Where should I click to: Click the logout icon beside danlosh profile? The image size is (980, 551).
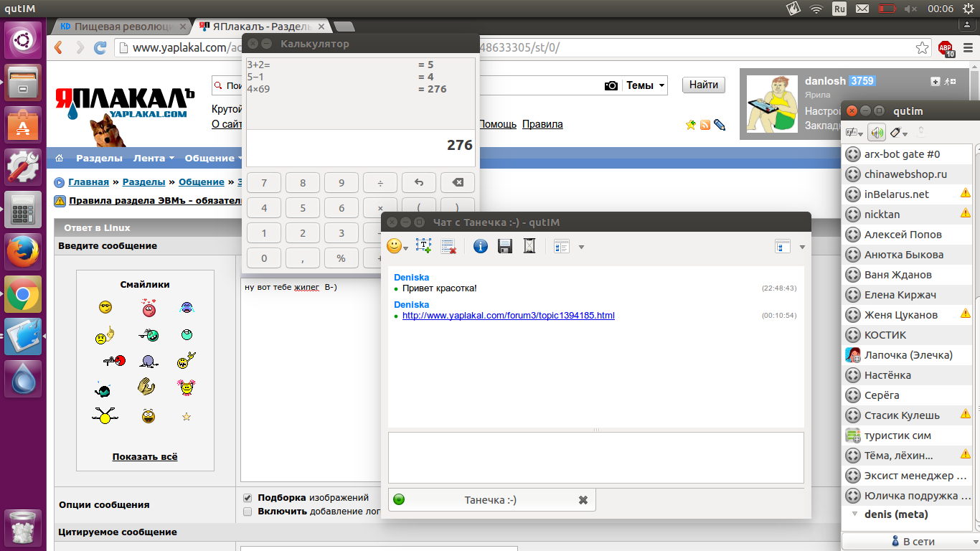point(951,82)
